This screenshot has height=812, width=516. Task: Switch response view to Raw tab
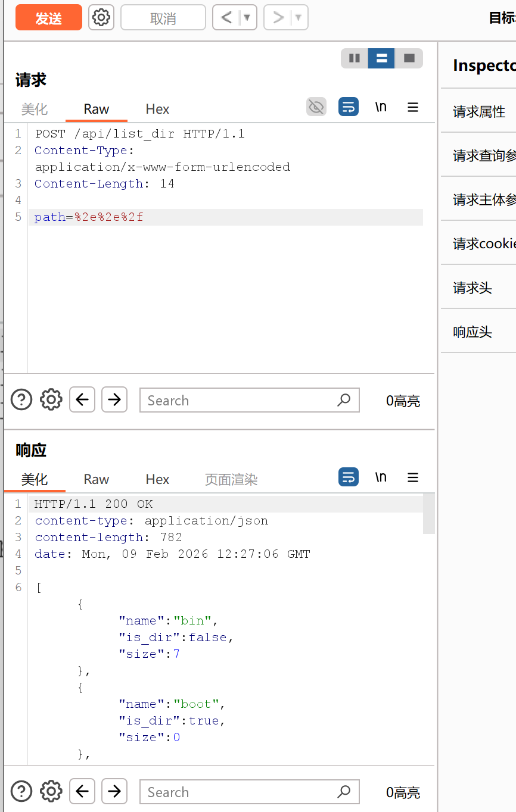click(97, 480)
